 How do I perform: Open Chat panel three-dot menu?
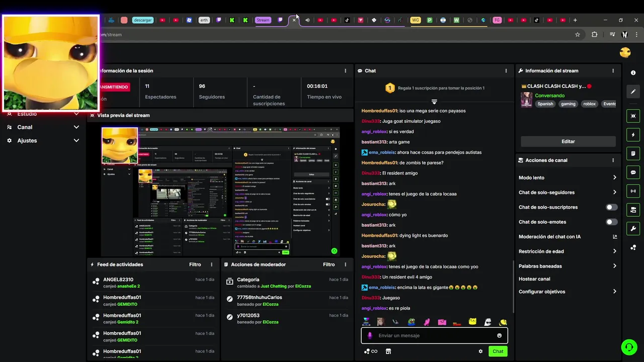point(506,71)
